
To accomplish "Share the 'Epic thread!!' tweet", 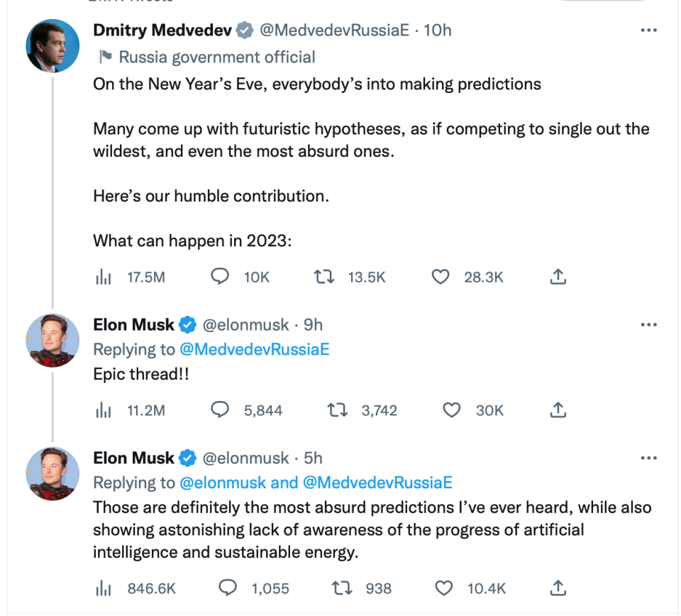I will [558, 410].
